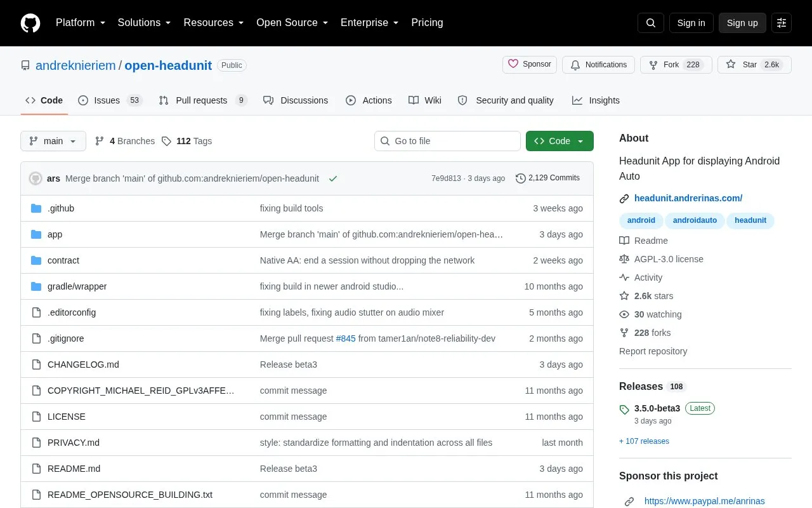Click the green check status icon
812x508 pixels.
click(333, 178)
